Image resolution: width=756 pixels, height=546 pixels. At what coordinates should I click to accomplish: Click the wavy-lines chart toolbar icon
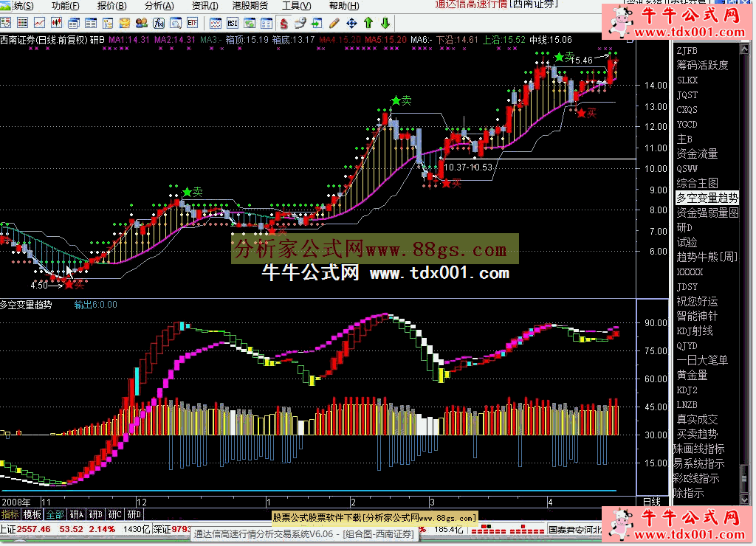click(216, 23)
